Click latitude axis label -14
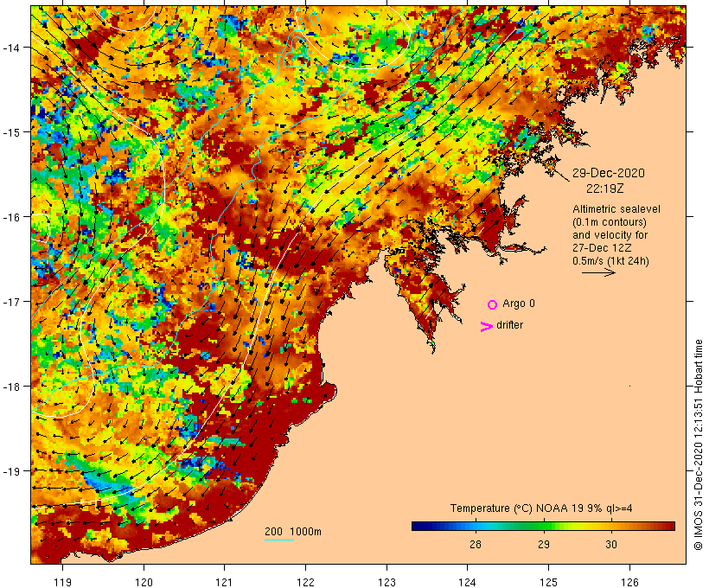This screenshot has width=709, height=588. coord(10,47)
